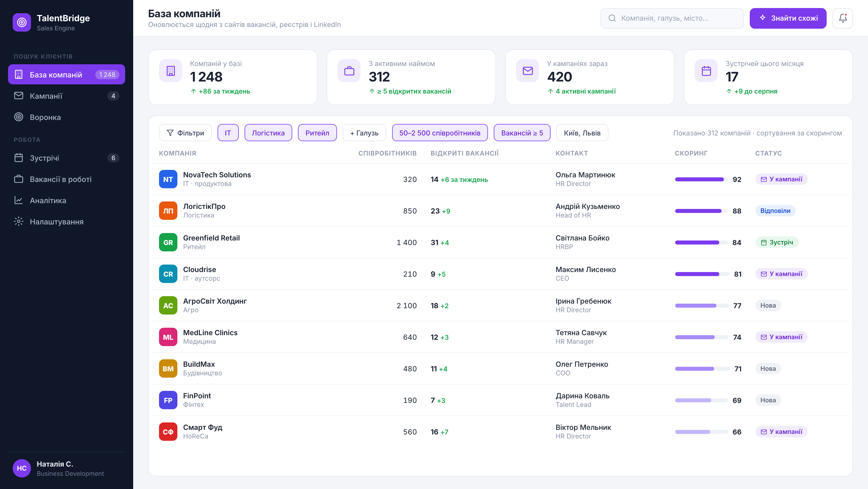Open Зустрічі in the sidebar
The width and height of the screenshot is (868, 489).
(66, 158)
